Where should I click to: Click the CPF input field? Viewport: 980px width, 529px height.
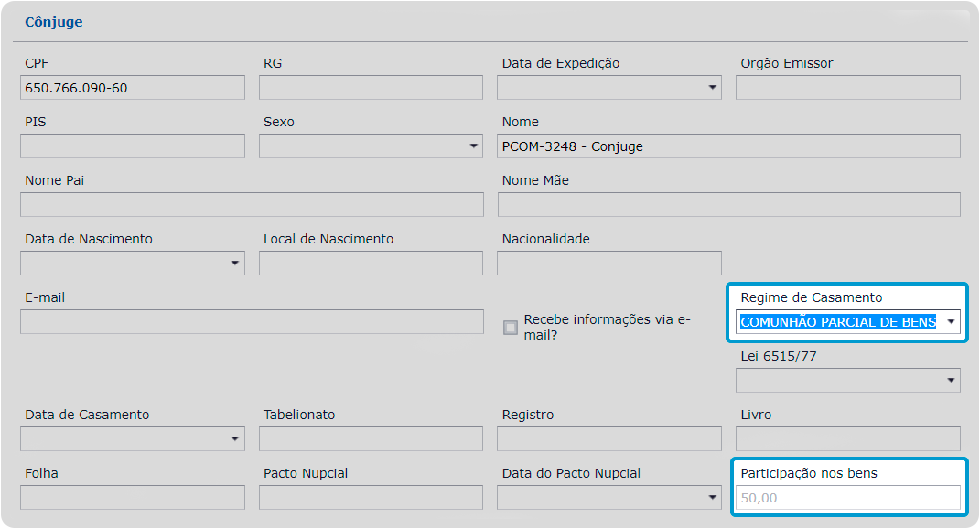pos(133,88)
